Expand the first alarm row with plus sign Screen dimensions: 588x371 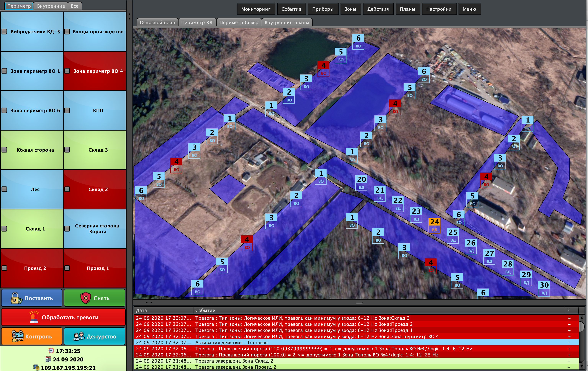pyautogui.click(x=569, y=318)
